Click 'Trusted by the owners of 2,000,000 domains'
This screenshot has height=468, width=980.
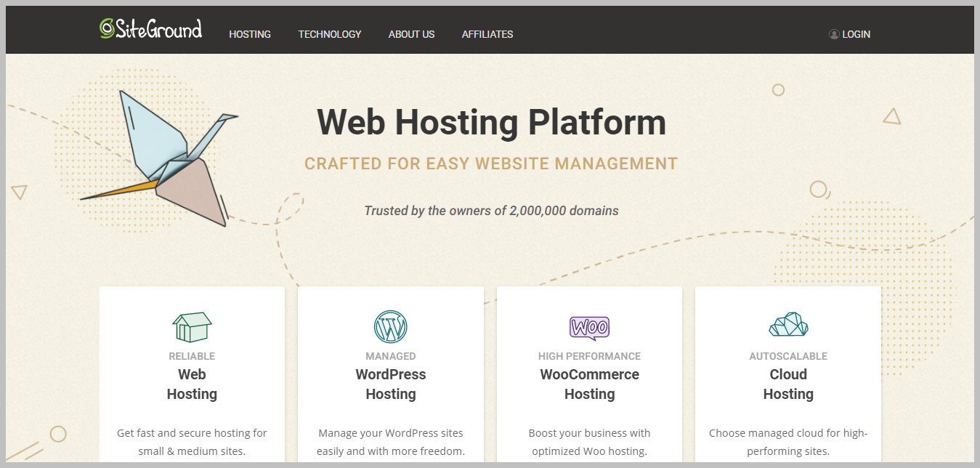pyautogui.click(x=491, y=211)
